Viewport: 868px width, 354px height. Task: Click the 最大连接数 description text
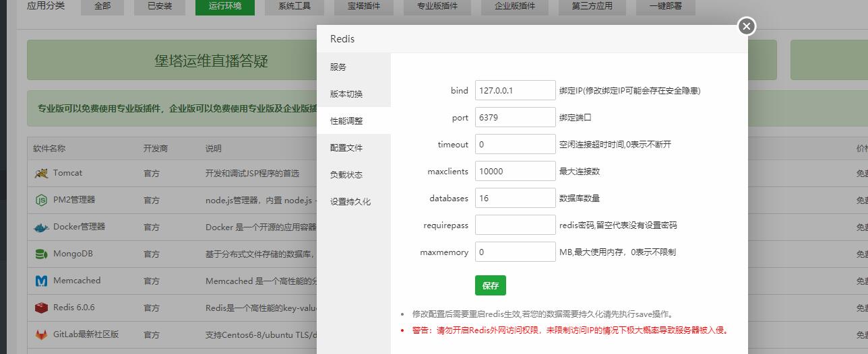coord(580,172)
